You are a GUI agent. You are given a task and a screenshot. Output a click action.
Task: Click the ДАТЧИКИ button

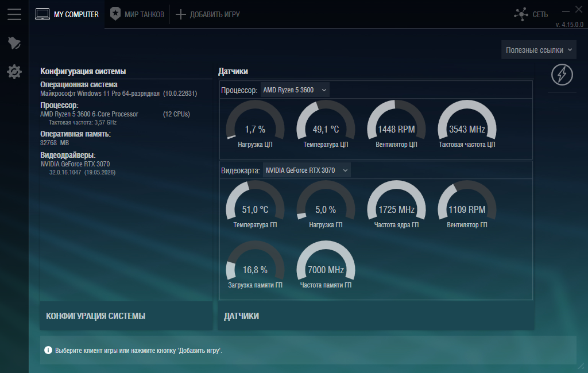coord(376,316)
